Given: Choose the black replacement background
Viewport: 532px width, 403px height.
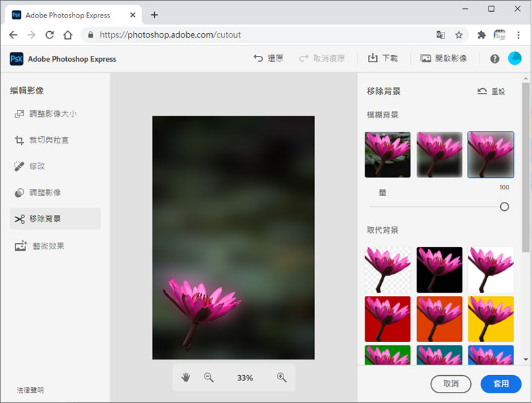Looking at the screenshot, I should (x=439, y=270).
